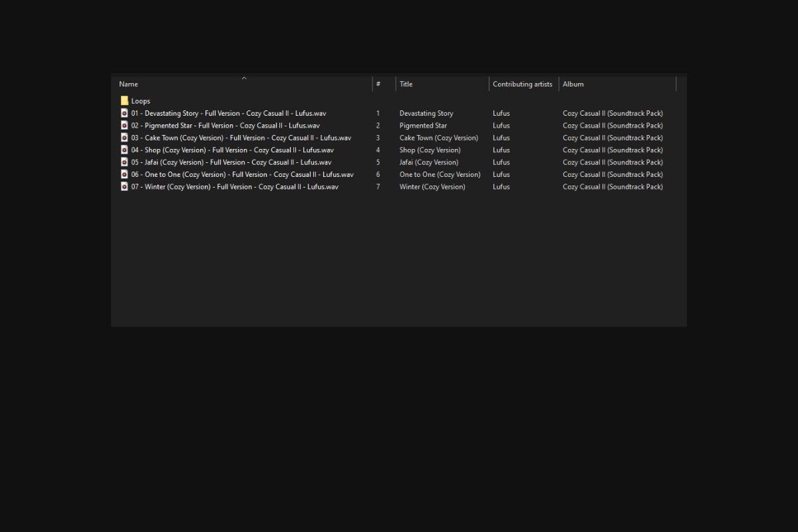The image size is (798, 532).
Task: Click the 02 Pigmented Star file icon
Action: pos(124,126)
